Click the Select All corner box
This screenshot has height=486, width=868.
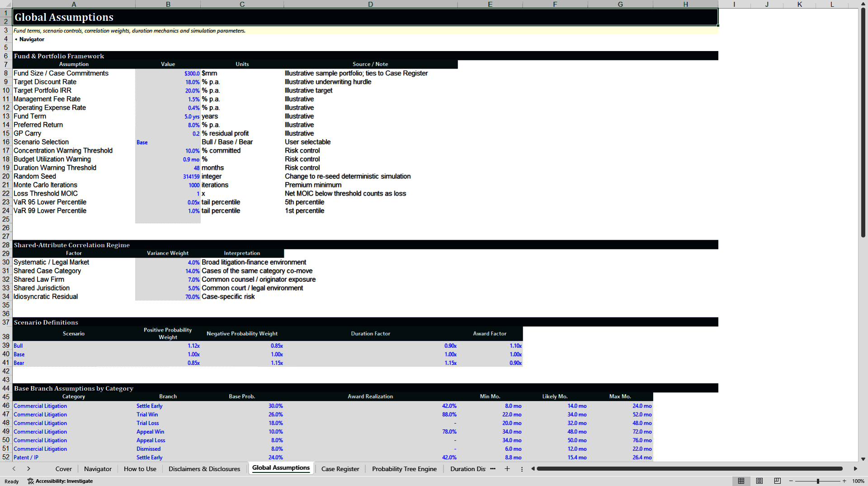pos(6,4)
